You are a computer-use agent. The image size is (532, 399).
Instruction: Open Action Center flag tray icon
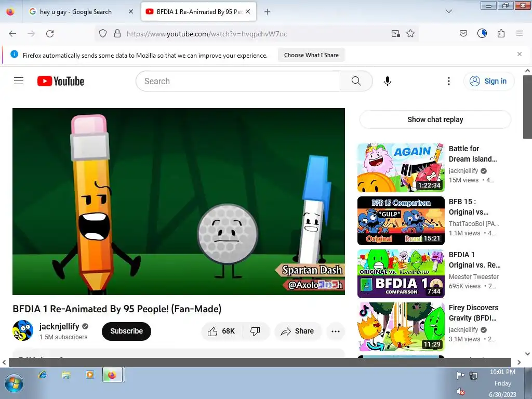[x=460, y=375]
